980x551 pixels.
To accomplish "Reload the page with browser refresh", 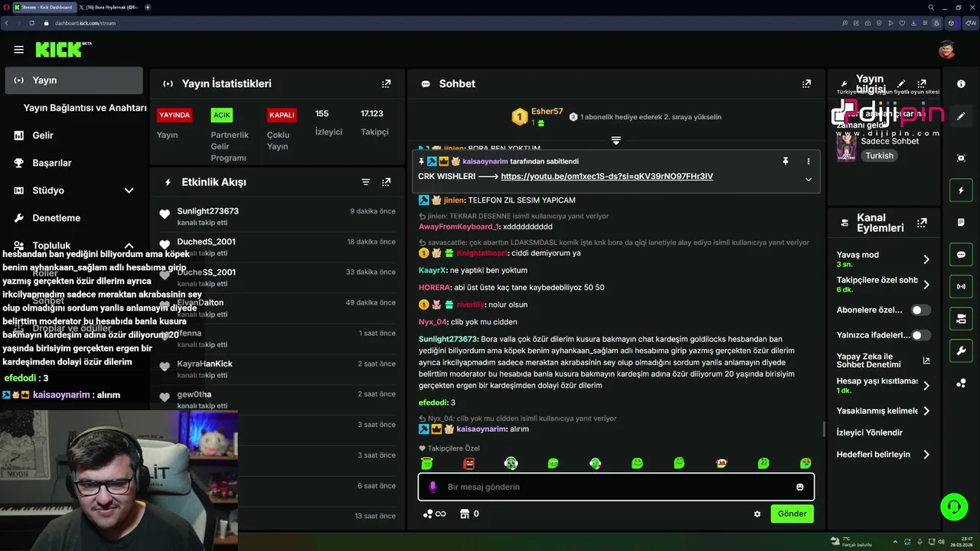I will click(x=32, y=23).
